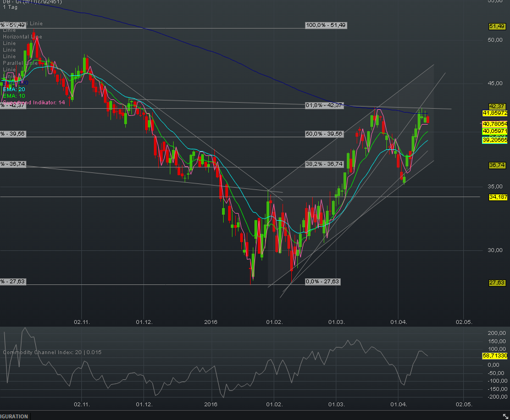Select the EMA: 10 indicator legend entry
The width and height of the screenshot is (510, 420).
(14, 95)
